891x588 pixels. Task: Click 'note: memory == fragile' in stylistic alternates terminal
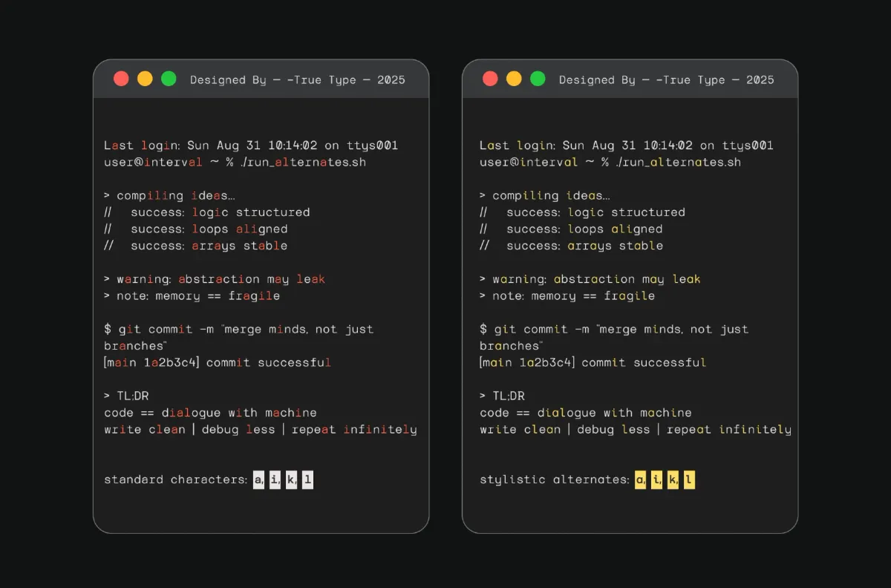tap(574, 296)
